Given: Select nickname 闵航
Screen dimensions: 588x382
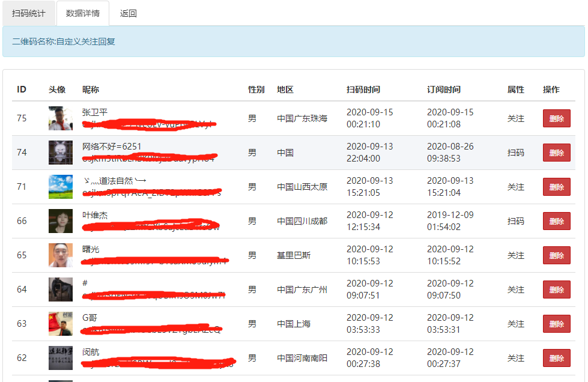Looking at the screenshot, I should (91, 351).
